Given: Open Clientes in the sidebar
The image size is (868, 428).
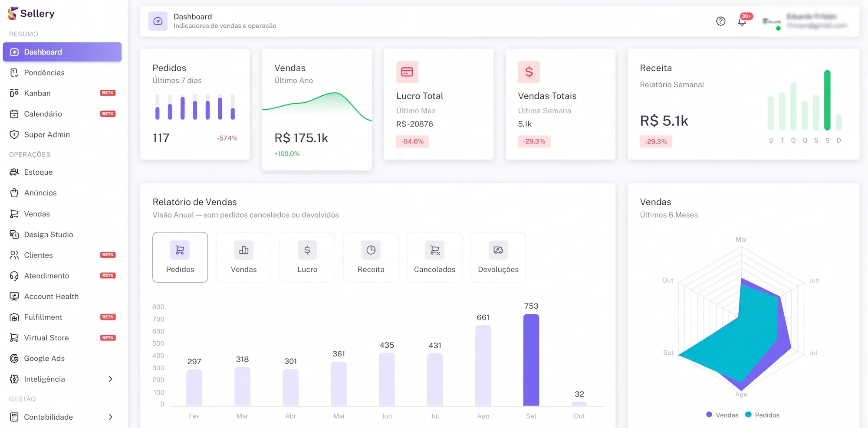Looking at the screenshot, I should tap(62, 255).
